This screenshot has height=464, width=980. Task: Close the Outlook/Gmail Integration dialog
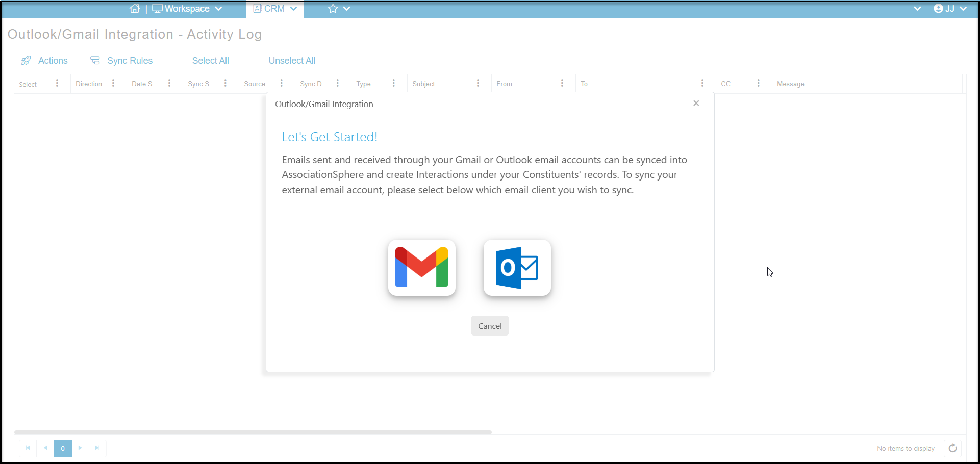tap(696, 104)
